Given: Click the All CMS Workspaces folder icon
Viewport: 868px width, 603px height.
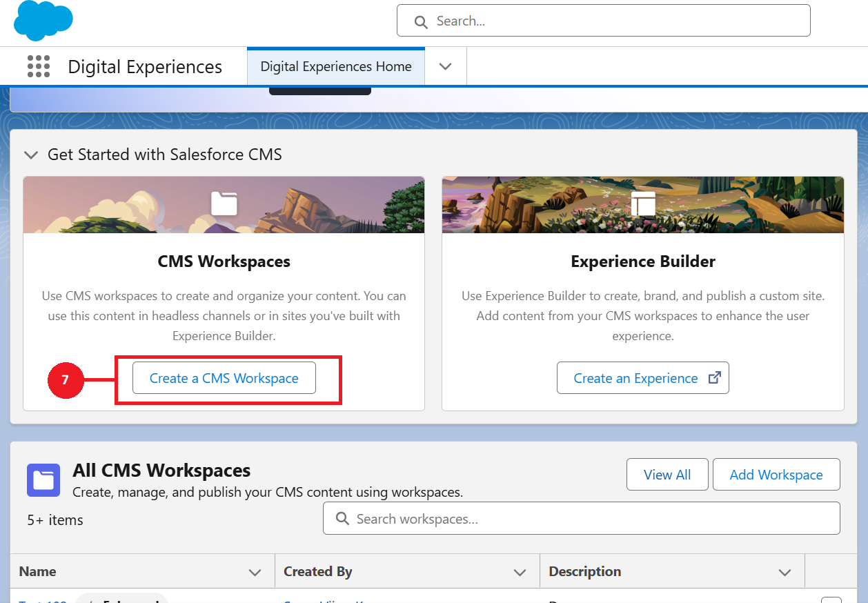Looking at the screenshot, I should pyautogui.click(x=43, y=480).
